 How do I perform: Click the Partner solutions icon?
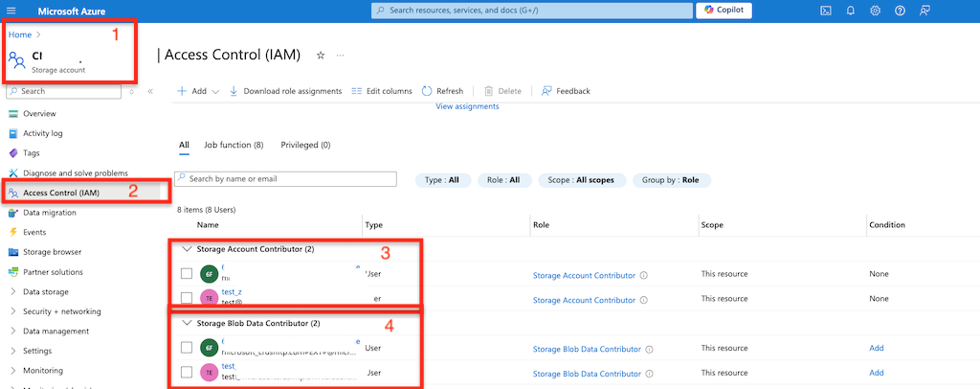pyautogui.click(x=13, y=272)
